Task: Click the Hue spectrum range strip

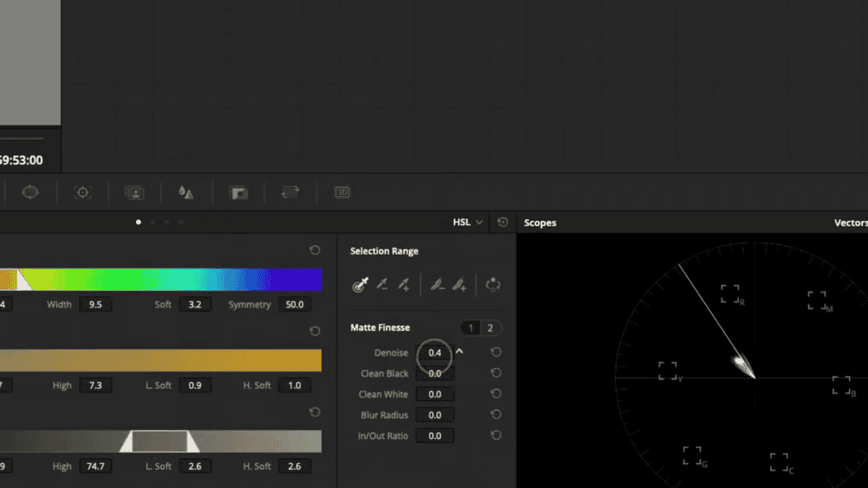Action: coord(160,280)
